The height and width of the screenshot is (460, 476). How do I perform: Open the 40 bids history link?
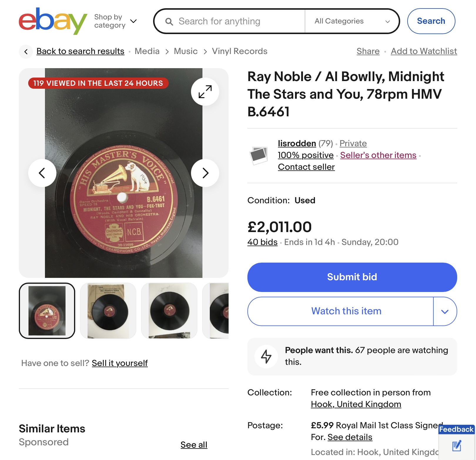coord(262,242)
